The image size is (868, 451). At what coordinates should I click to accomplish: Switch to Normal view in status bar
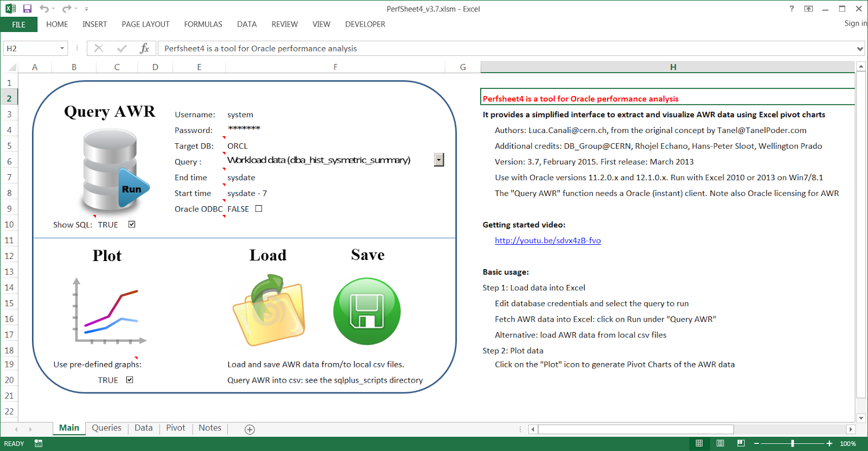699,443
